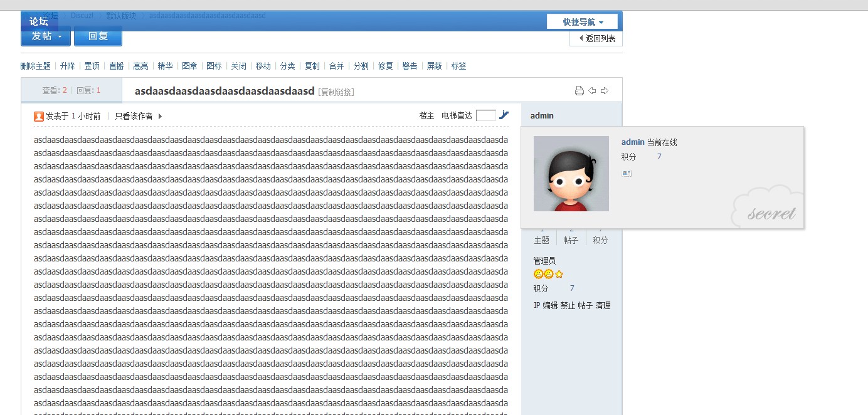Screen dimensions: 868x415
Task: Click the first smiley rank icon
Action: (x=538, y=274)
